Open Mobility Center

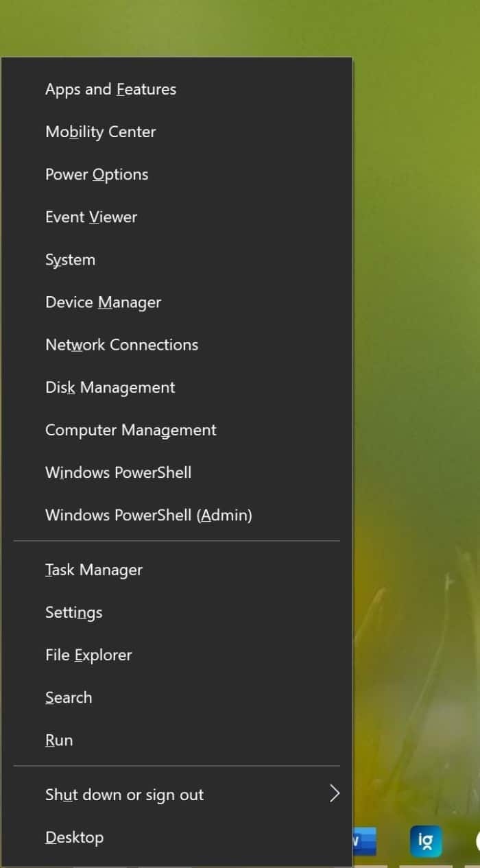(x=100, y=132)
